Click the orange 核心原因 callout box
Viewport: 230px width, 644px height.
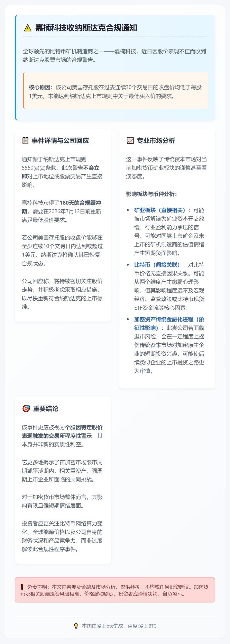116,91
